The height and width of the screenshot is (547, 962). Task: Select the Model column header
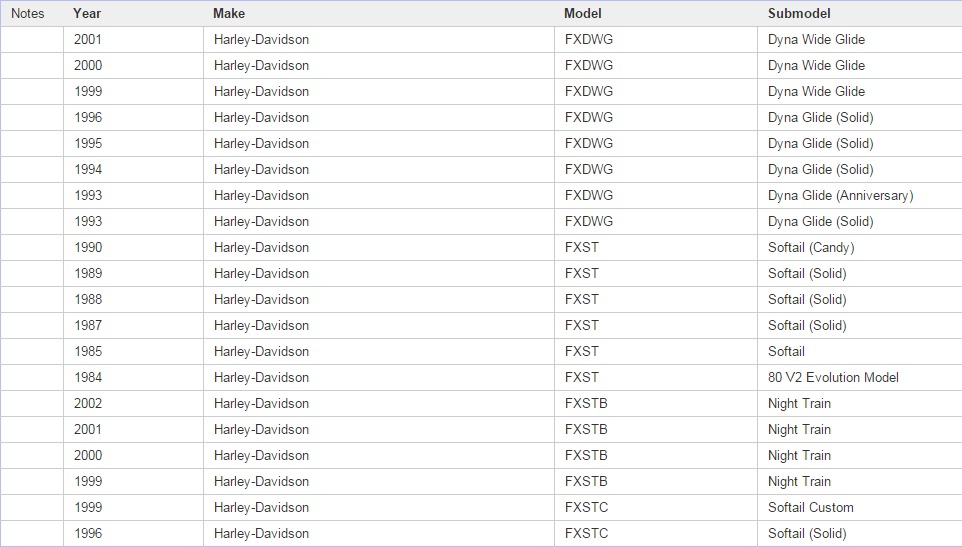(583, 13)
